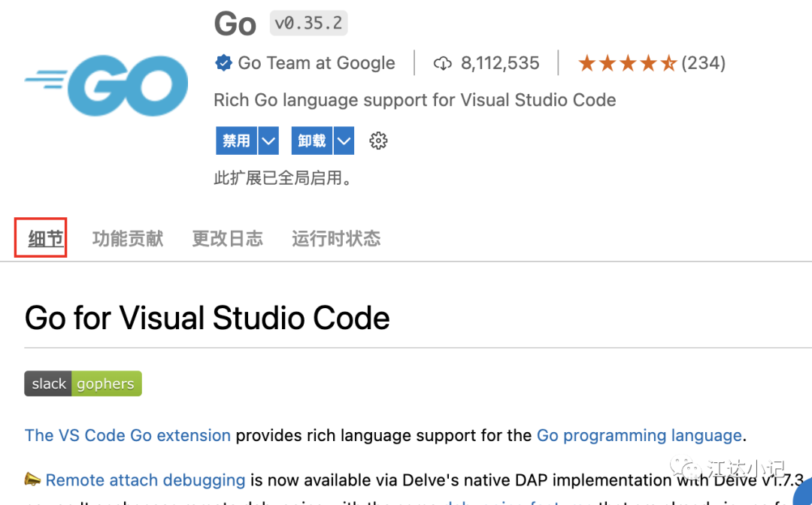The image size is (812, 505).
Task: Click the install count download icon
Action: coord(442,64)
